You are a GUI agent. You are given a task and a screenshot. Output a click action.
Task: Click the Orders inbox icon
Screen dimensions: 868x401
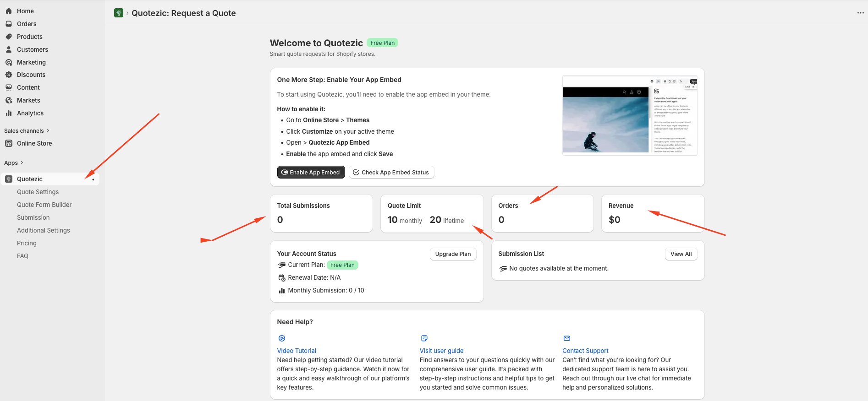[9, 24]
